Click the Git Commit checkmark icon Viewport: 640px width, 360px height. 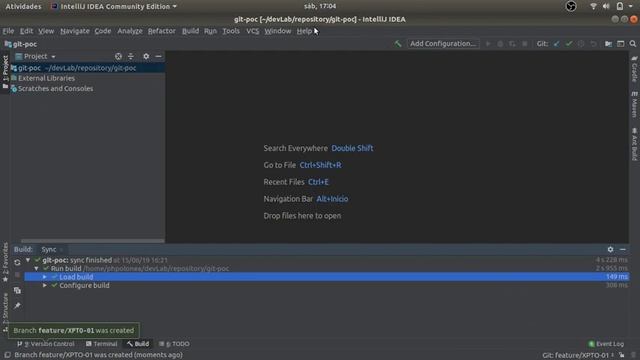569,44
